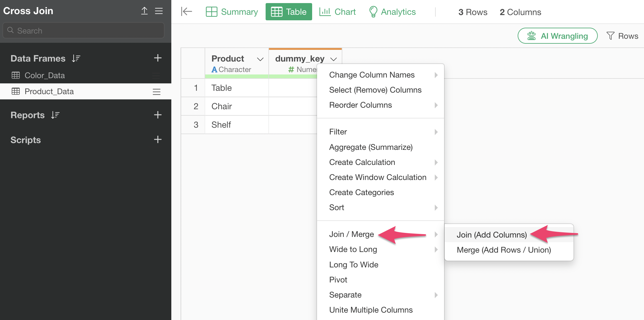Viewport: 644px width, 320px height.
Task: Collapse the left sidebar panel
Action: 186,12
